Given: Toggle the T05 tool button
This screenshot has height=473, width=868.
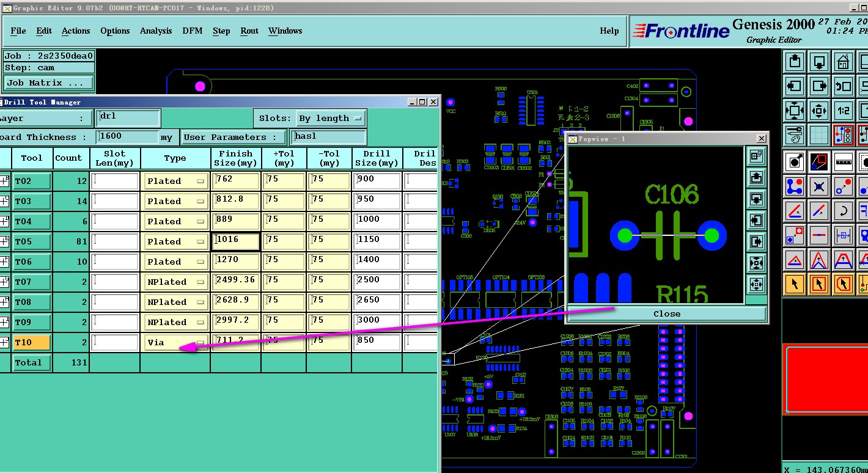Looking at the screenshot, I should click(x=31, y=241).
